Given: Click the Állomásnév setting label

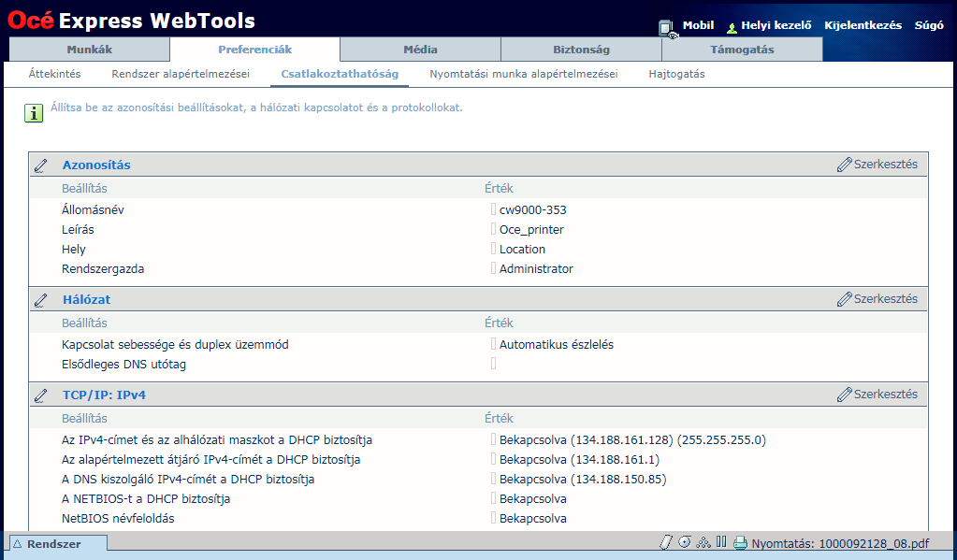Looking at the screenshot, I should pos(93,209).
